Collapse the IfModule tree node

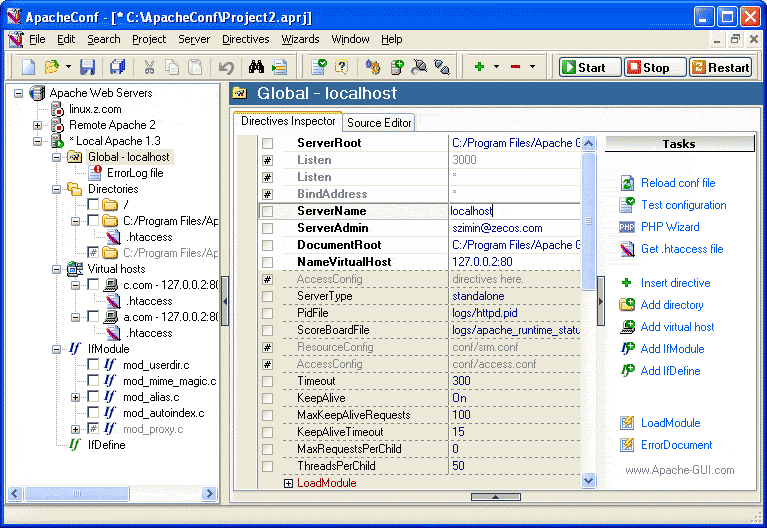point(57,349)
